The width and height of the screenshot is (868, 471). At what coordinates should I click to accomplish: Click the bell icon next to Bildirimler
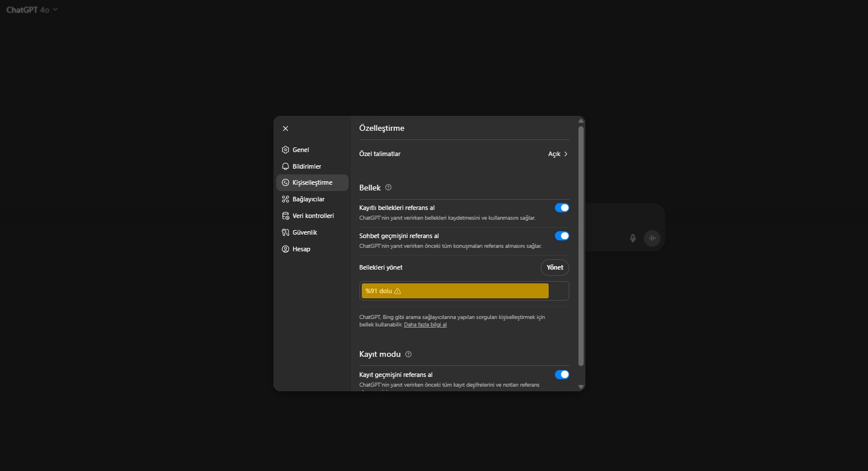coord(286,166)
